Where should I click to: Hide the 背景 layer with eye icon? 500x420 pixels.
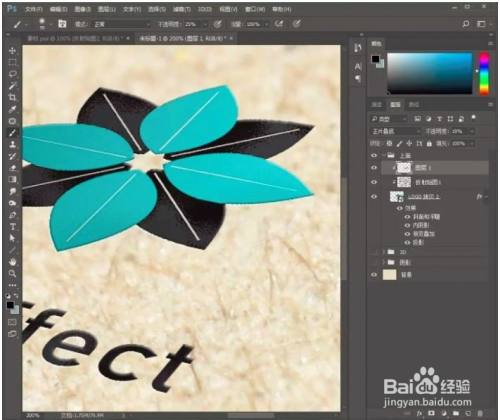374,275
